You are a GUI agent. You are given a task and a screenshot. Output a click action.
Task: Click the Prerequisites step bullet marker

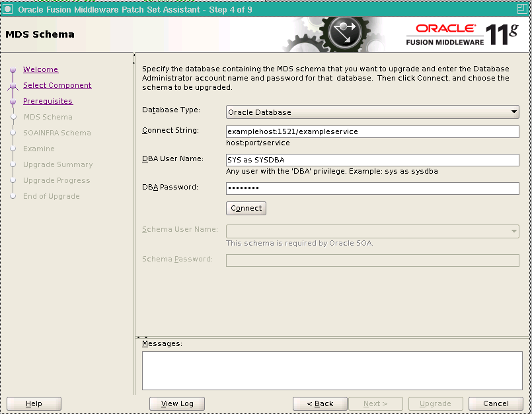(13, 102)
